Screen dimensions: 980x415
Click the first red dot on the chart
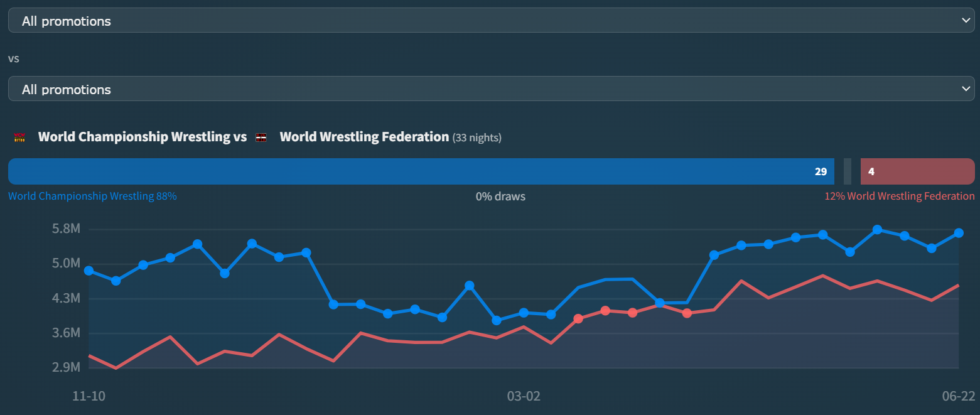point(578,319)
